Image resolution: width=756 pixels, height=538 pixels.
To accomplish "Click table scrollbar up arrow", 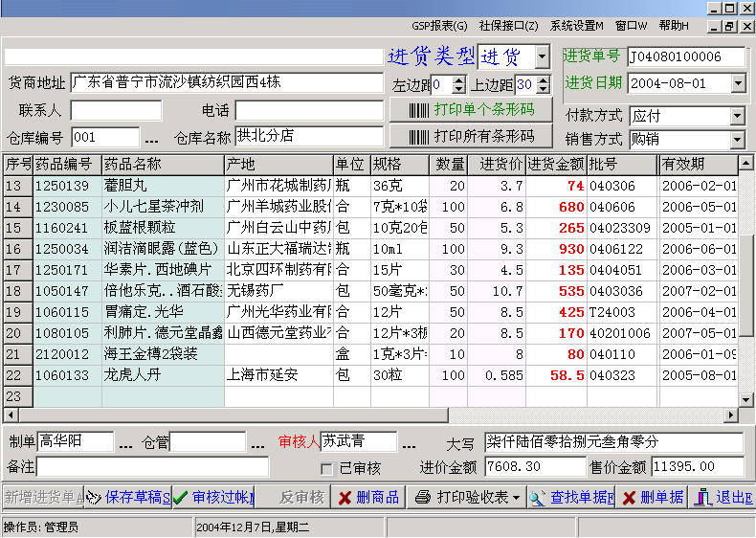I will [x=745, y=163].
